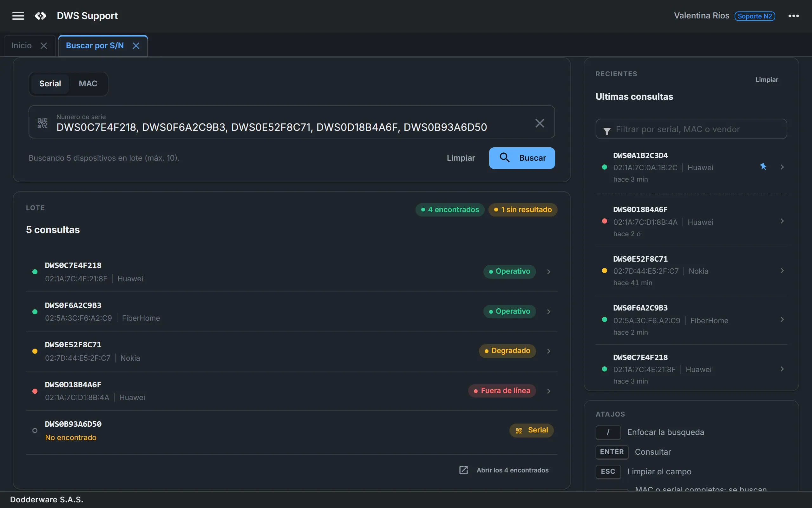Click the 1 sin resultado badge

[x=522, y=210]
